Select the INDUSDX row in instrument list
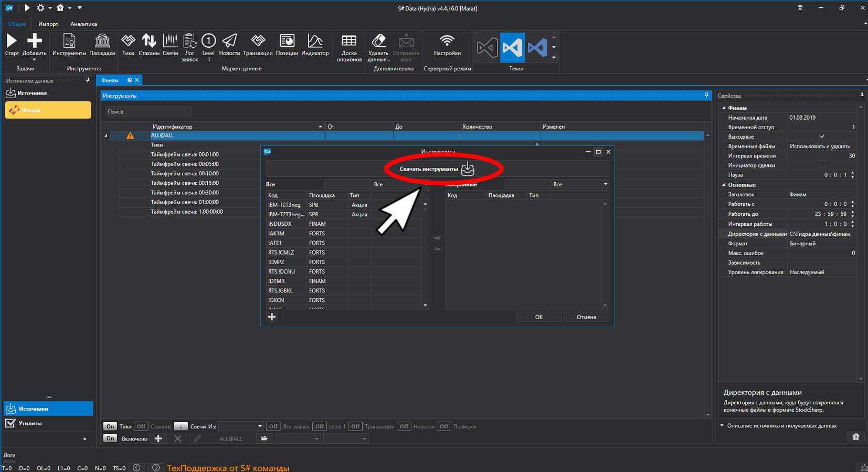868x472 pixels. pos(344,224)
